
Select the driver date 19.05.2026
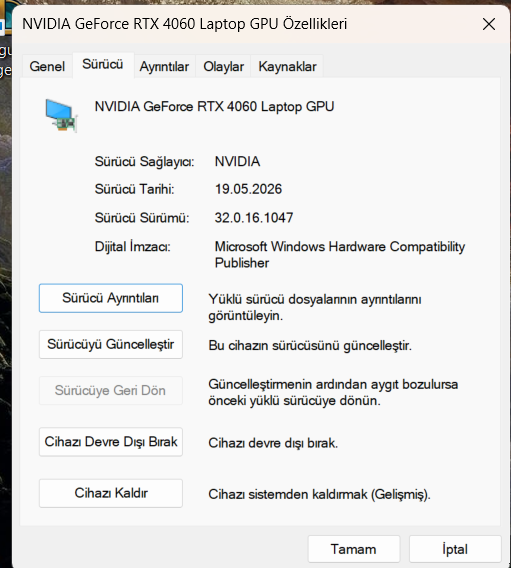pos(248,189)
